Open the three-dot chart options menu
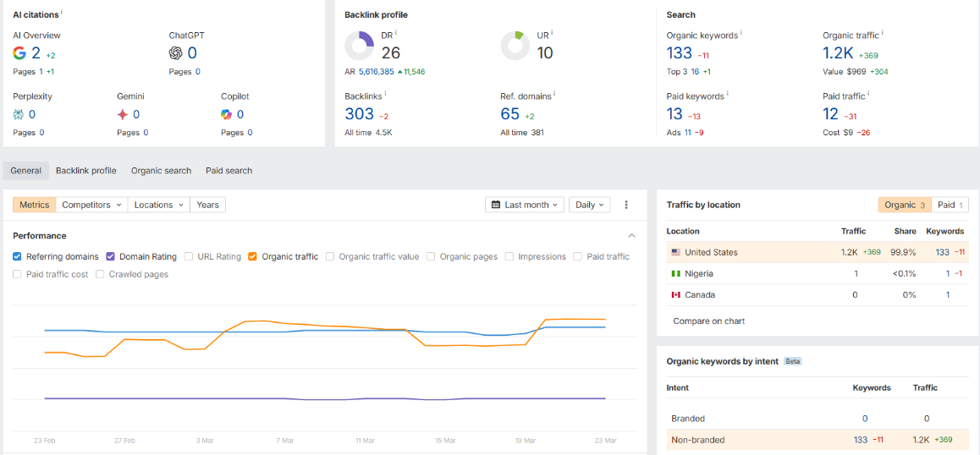The image size is (980, 455). pyautogui.click(x=626, y=205)
